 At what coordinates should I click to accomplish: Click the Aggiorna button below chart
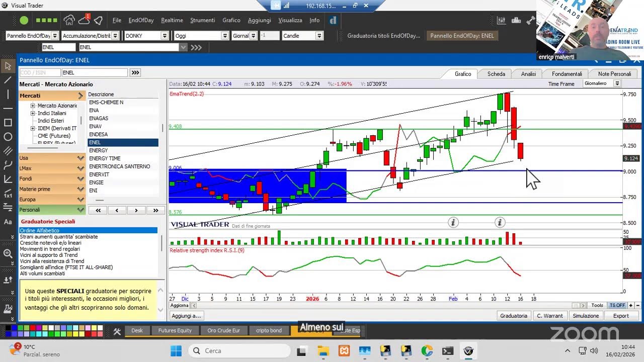coord(180,305)
